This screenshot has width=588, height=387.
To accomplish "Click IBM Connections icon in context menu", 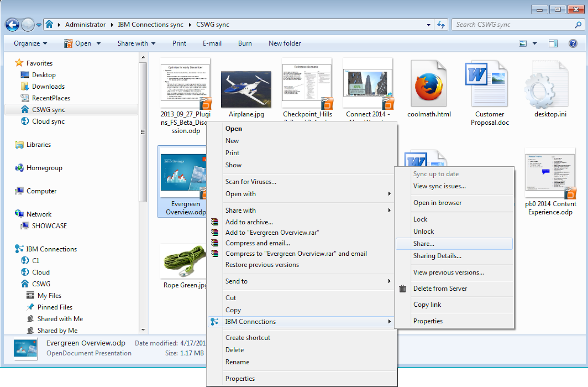I will pyautogui.click(x=215, y=322).
